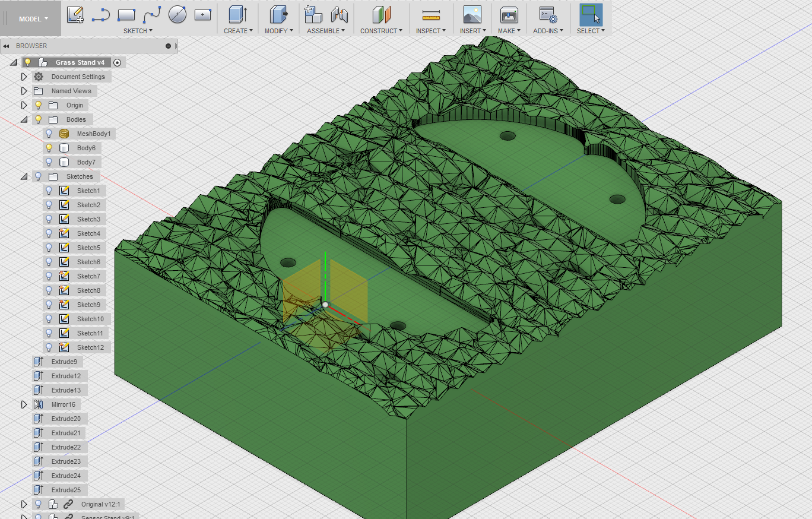Click the Add-Ins scripts icon

[x=547, y=15]
